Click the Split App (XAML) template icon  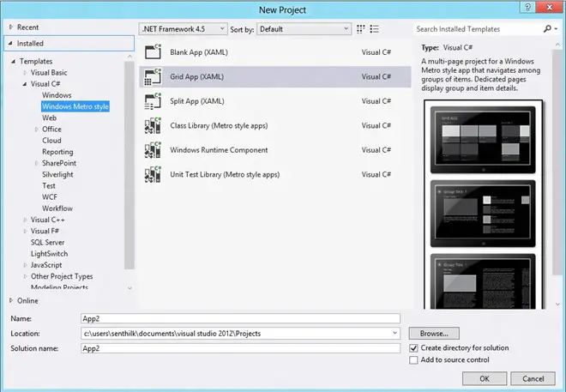tap(153, 101)
